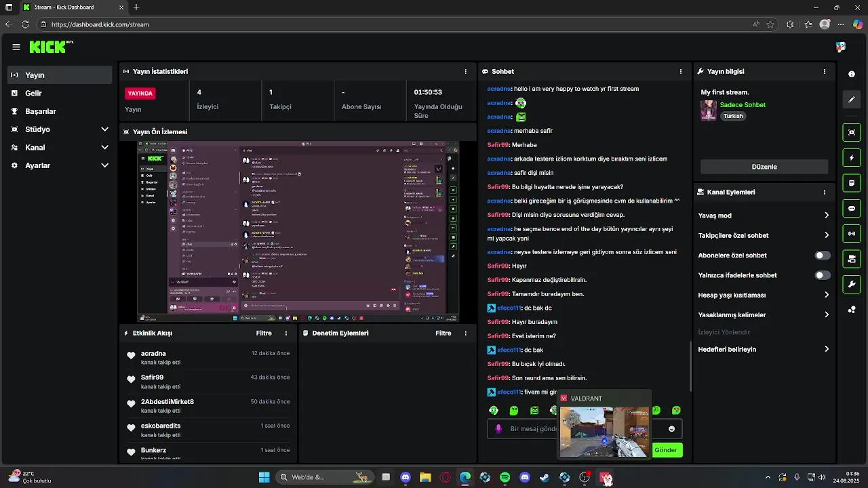Open Windows Start menu
The width and height of the screenshot is (868, 488).
pos(264,477)
